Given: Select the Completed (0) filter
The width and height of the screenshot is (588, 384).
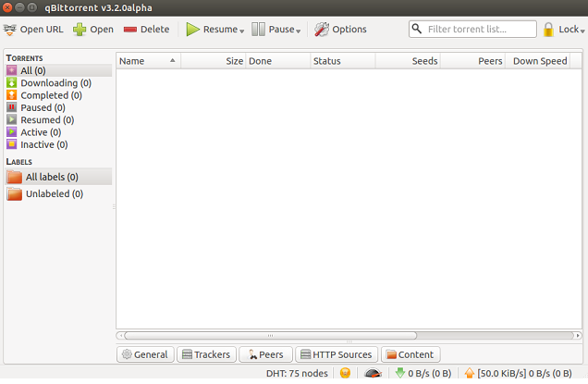Looking at the screenshot, I should pos(58,95).
